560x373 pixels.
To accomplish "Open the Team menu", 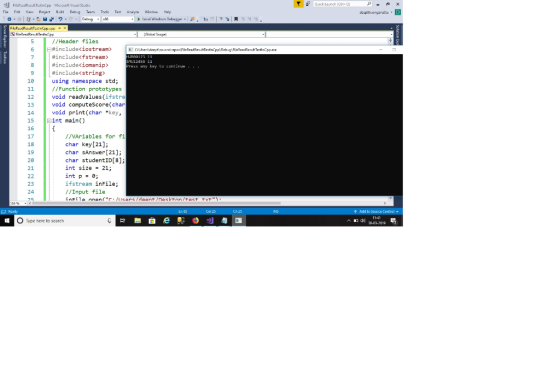I will pos(90,12).
